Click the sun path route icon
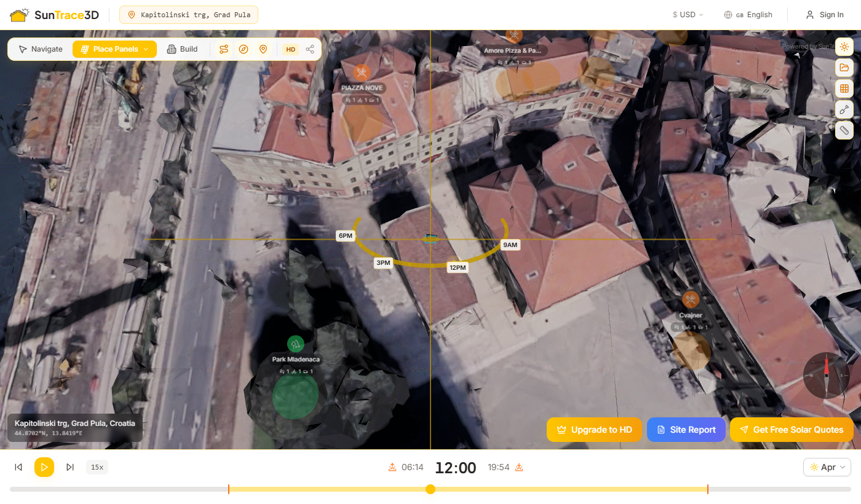 [224, 49]
